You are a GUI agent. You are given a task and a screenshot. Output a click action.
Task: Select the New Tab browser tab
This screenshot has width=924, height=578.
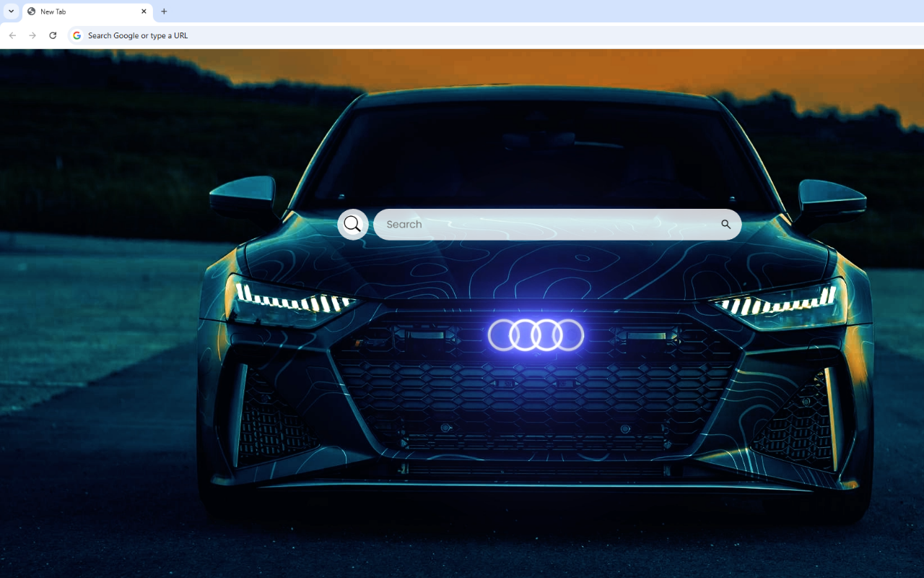(x=87, y=12)
